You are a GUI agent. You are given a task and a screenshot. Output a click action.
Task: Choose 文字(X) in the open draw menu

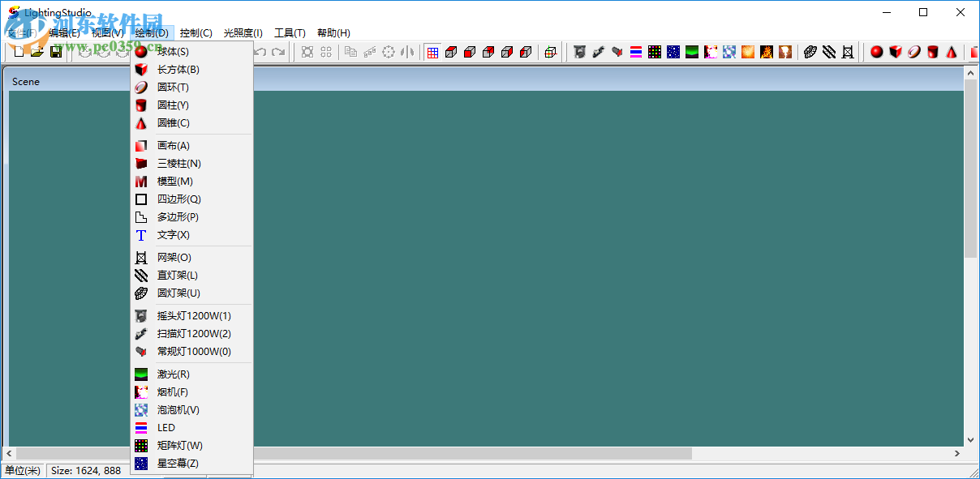click(x=174, y=234)
